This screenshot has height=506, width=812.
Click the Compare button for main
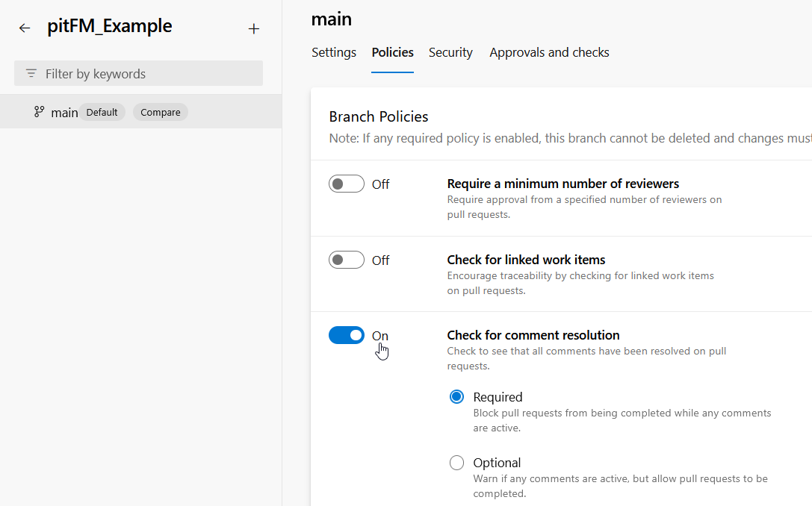(x=160, y=112)
